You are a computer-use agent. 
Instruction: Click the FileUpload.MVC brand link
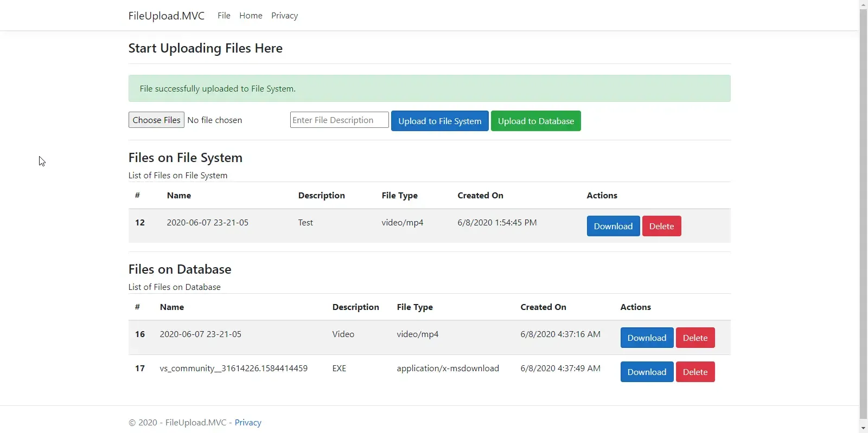[166, 16]
